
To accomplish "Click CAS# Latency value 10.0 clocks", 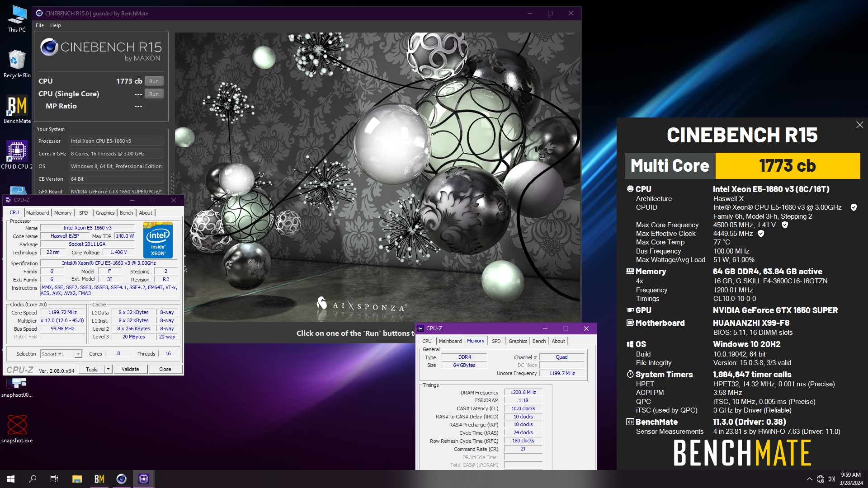I will 523,408.
